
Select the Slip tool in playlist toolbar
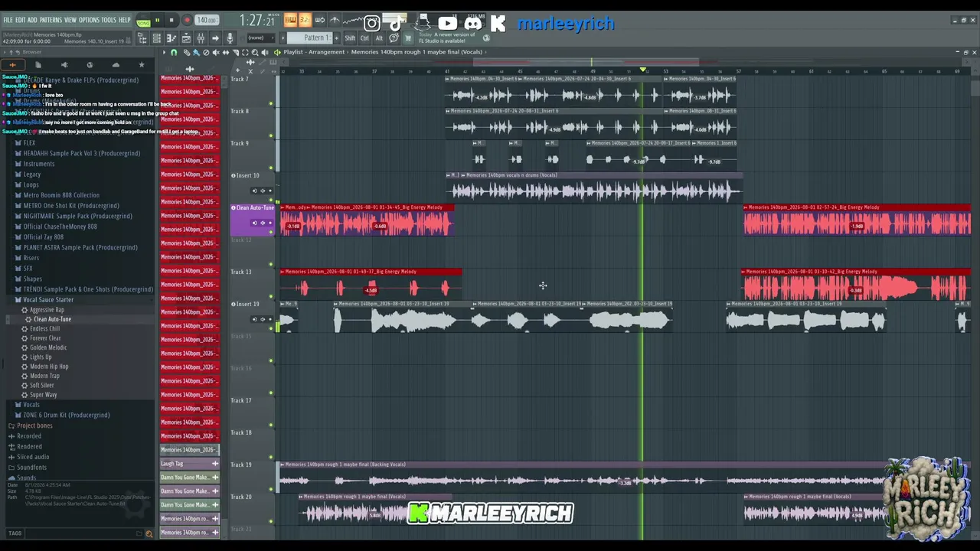225,52
